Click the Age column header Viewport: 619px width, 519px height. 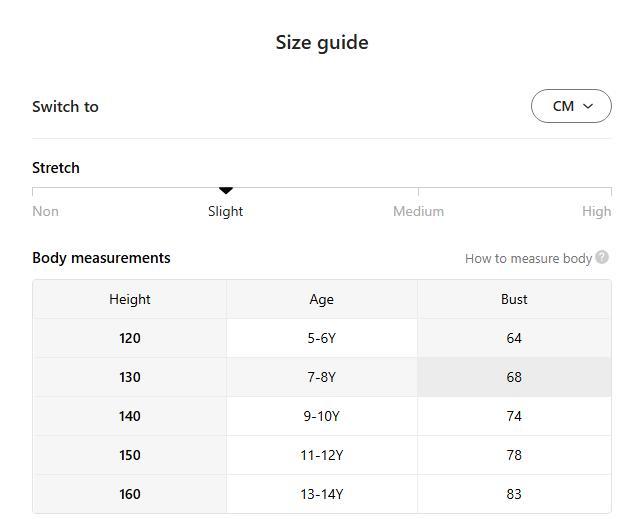click(x=322, y=299)
